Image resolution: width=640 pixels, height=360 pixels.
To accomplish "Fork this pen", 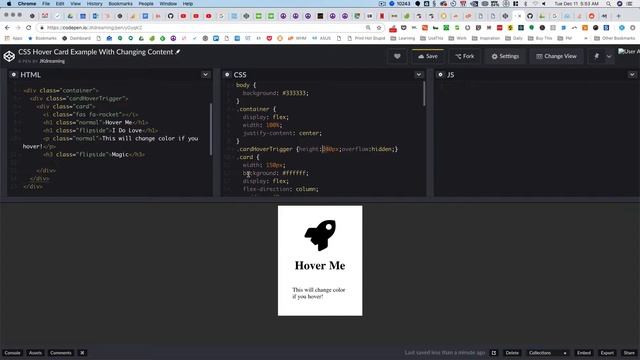I will click(x=465, y=56).
